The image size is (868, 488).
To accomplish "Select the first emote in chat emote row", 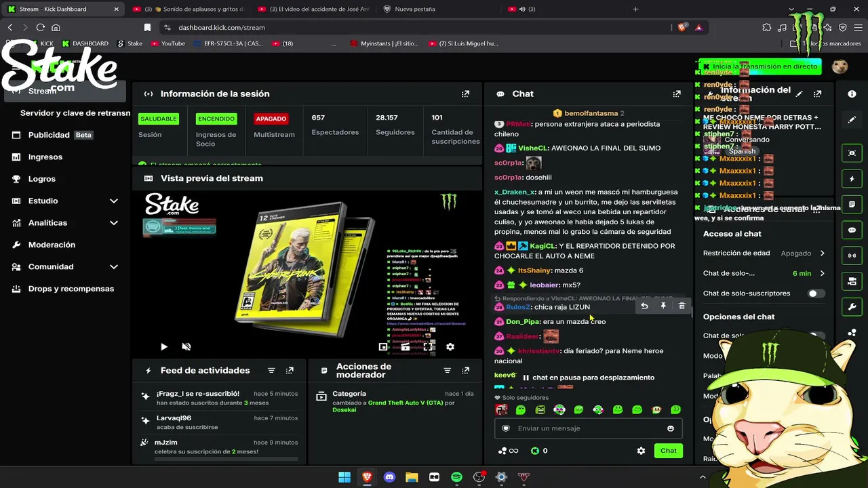I will point(501,409).
